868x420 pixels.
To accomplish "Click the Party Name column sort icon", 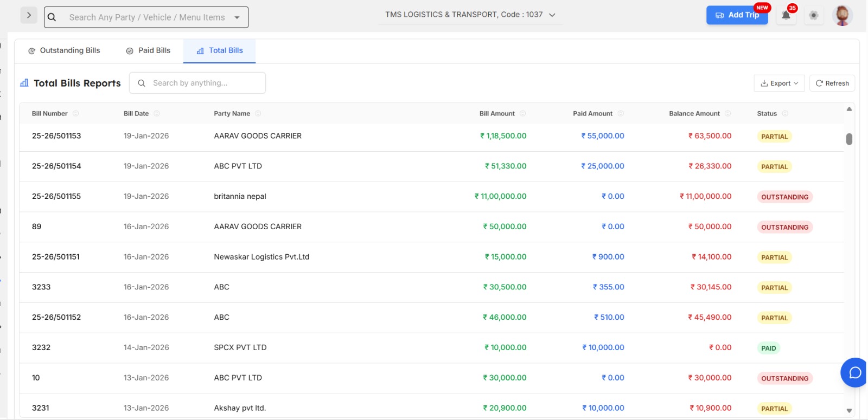I will 258,114.
